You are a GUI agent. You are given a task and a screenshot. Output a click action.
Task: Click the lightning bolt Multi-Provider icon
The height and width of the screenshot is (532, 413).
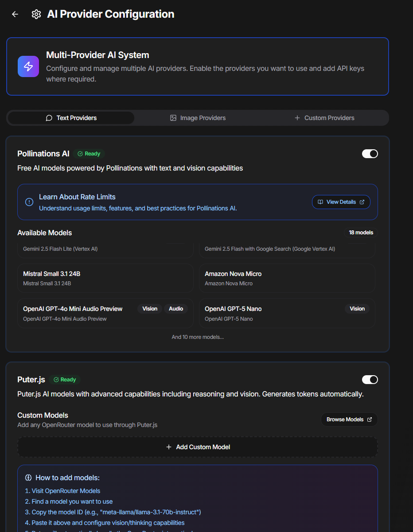pos(28,66)
